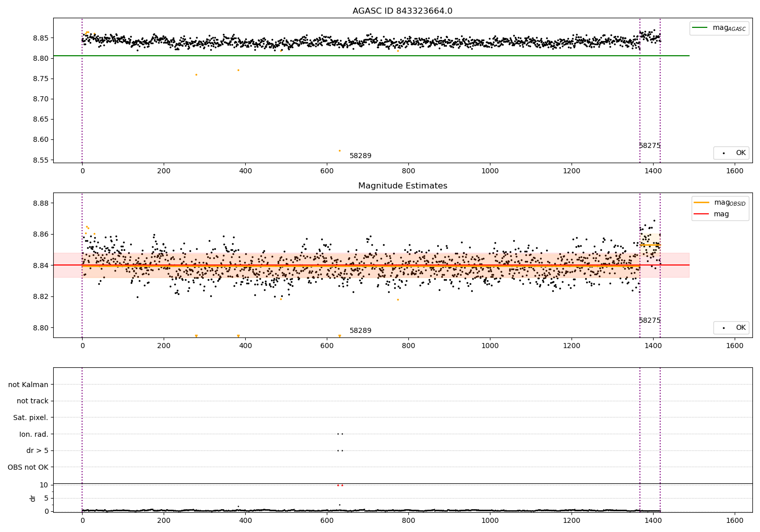Click the '0' x-tick under the bottom plot
760x532 pixels.
[82, 521]
